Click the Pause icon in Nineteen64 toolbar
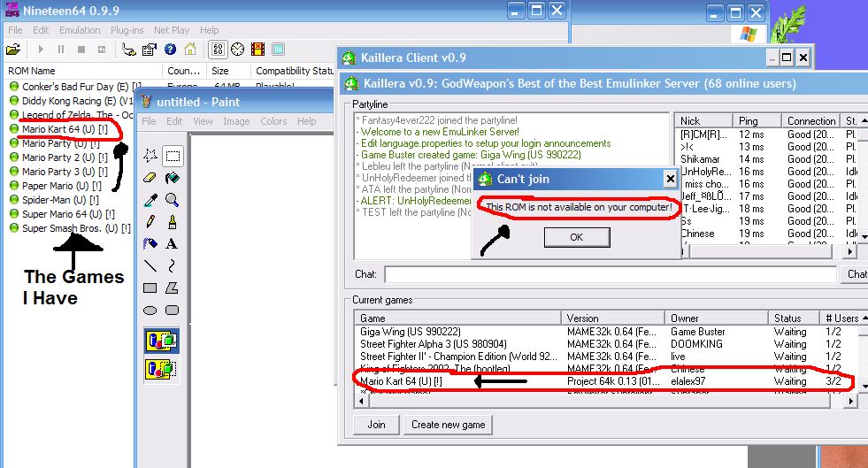 (x=61, y=50)
